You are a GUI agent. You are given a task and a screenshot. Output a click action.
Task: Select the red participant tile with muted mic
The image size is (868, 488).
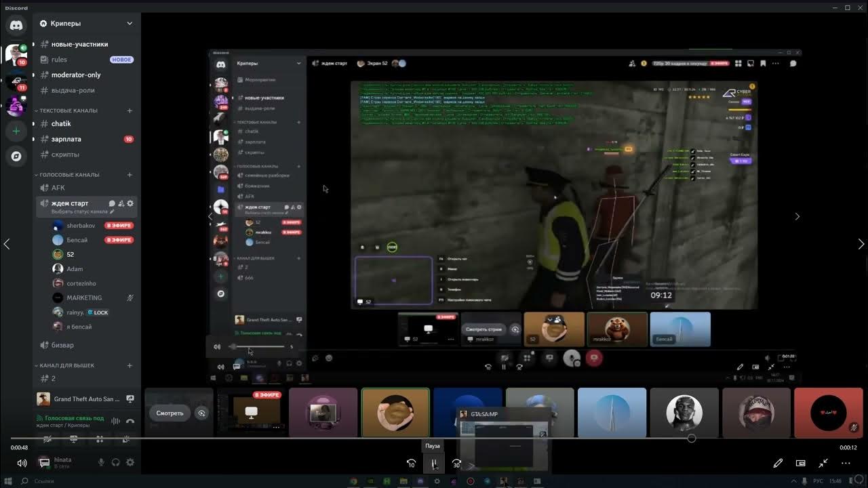click(828, 413)
